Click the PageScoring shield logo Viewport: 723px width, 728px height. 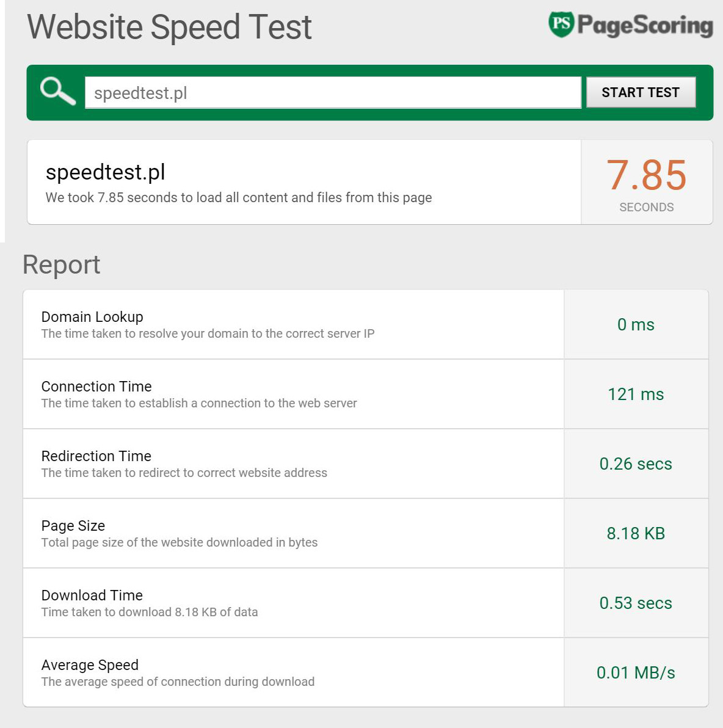(561, 24)
